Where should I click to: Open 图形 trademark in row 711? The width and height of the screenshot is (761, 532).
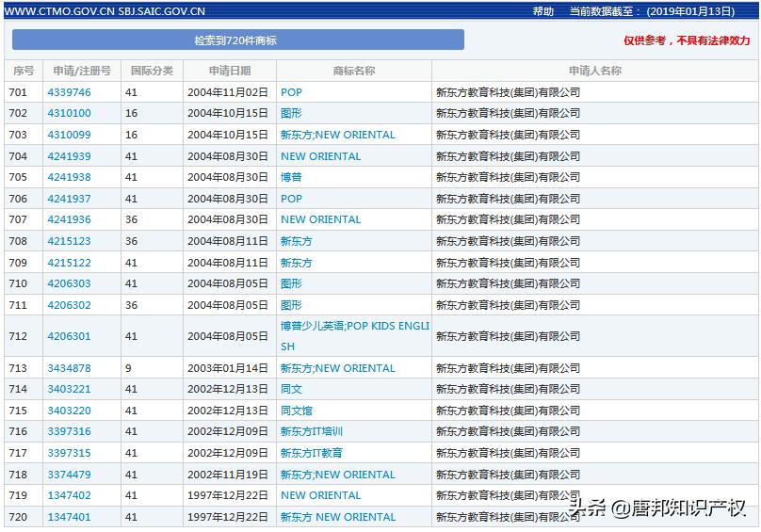click(x=291, y=305)
